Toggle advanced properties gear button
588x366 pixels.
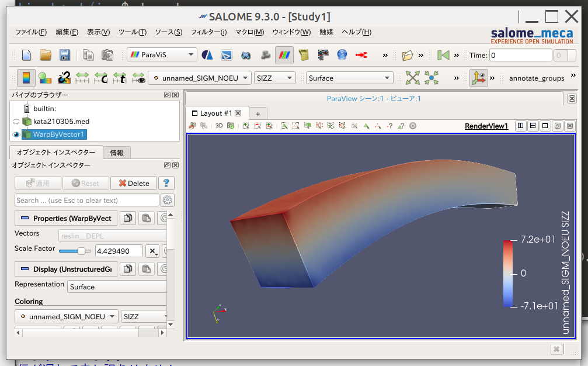[167, 200]
